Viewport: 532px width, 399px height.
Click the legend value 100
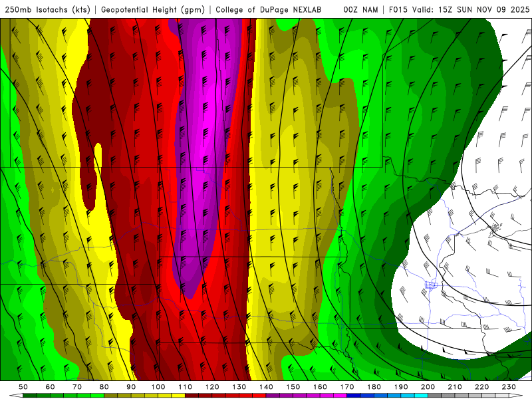(158, 387)
